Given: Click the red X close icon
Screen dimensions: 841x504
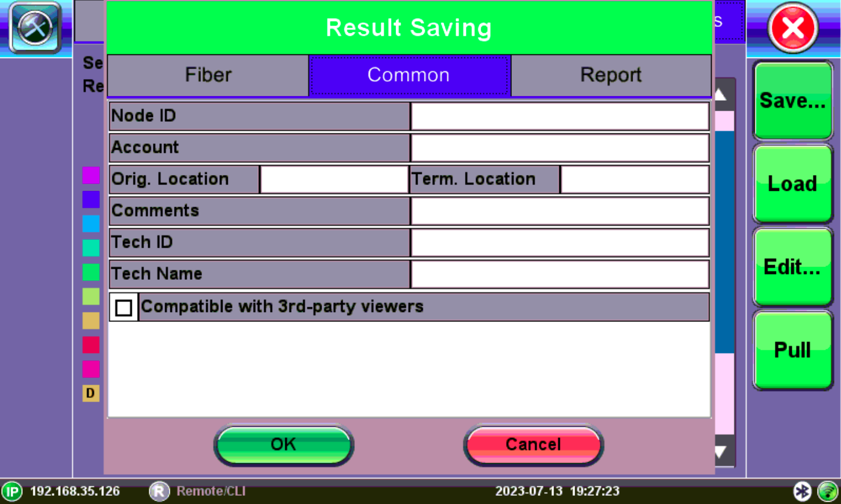Looking at the screenshot, I should pos(792,28).
